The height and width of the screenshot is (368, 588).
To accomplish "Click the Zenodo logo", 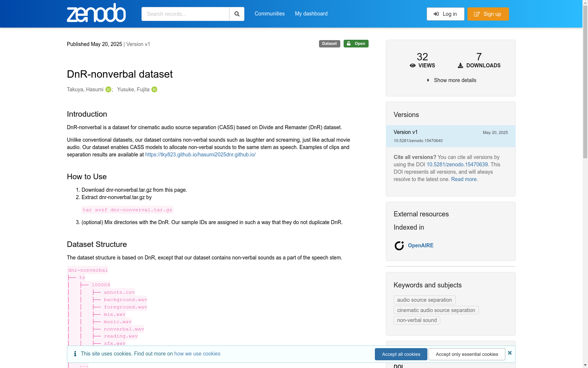I will [x=96, y=13].
